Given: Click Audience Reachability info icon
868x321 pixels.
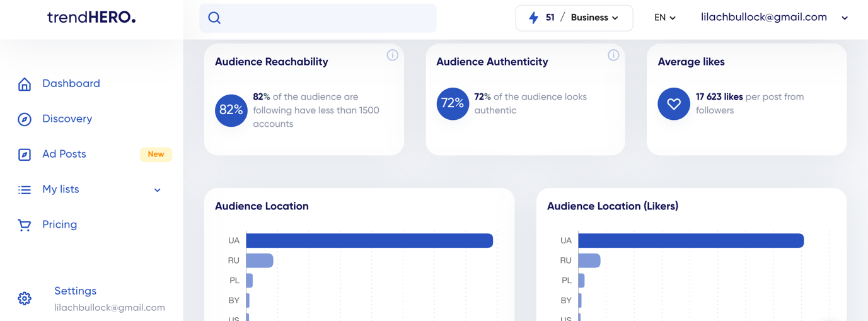Looking at the screenshot, I should 393,55.
